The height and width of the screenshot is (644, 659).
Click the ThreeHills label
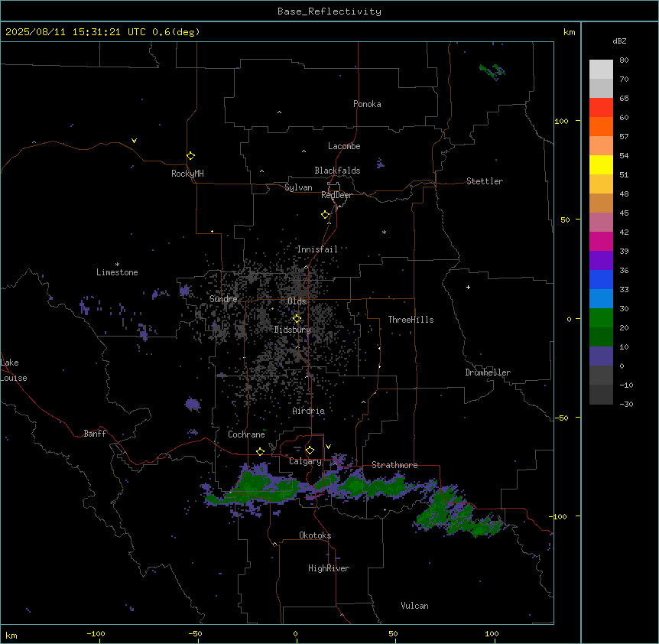pyautogui.click(x=411, y=320)
